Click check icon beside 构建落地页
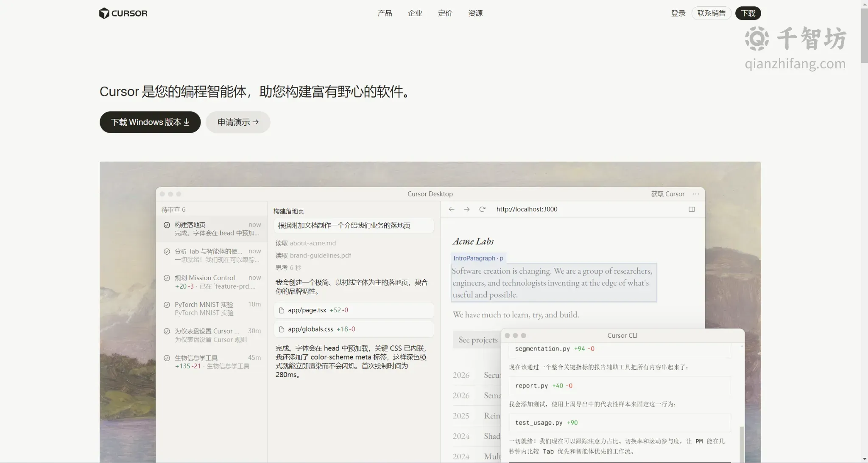Screen dimensions: 868x463 (167, 225)
